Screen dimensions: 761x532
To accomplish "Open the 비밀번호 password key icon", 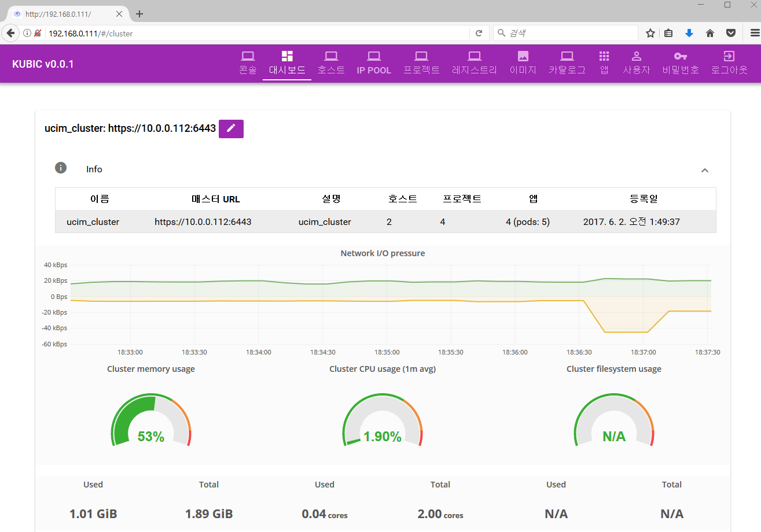I will click(681, 57).
